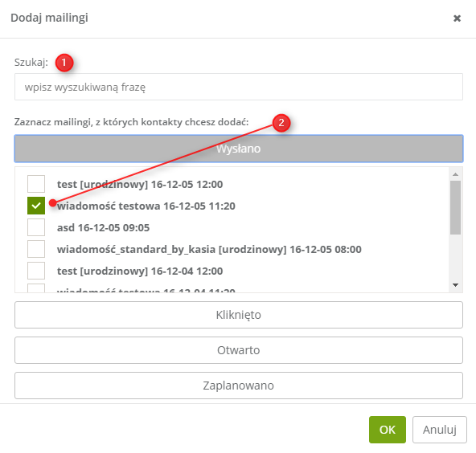Viewport: 476px width, 453px height.
Task: Uncheck the wiadomość testowa 16-12-05 11:20 checkbox
Action: pos(36,206)
